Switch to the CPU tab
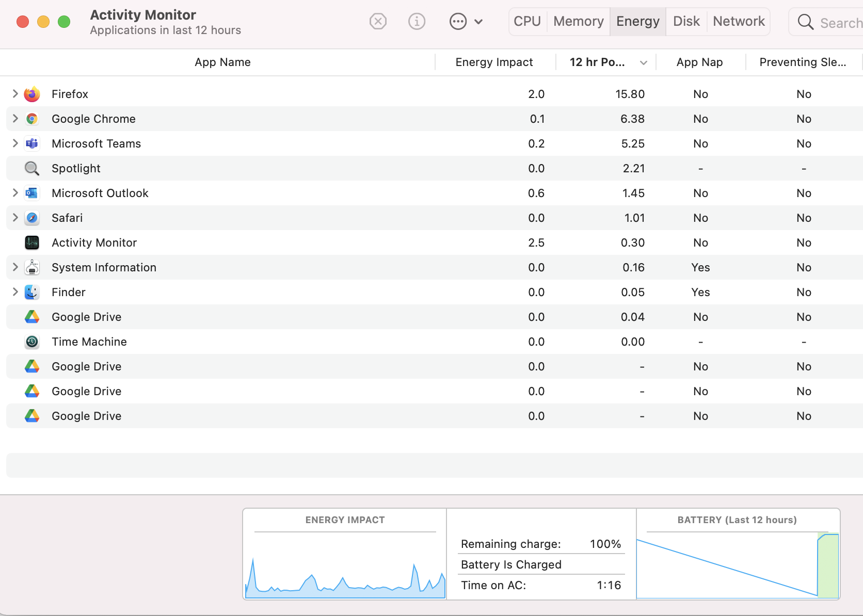Image resolution: width=863 pixels, height=616 pixels. (x=527, y=21)
